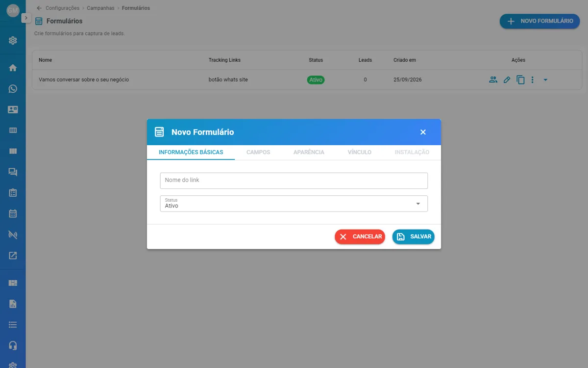Open the external link icon in sidebar
The image size is (588, 368).
[13, 255]
